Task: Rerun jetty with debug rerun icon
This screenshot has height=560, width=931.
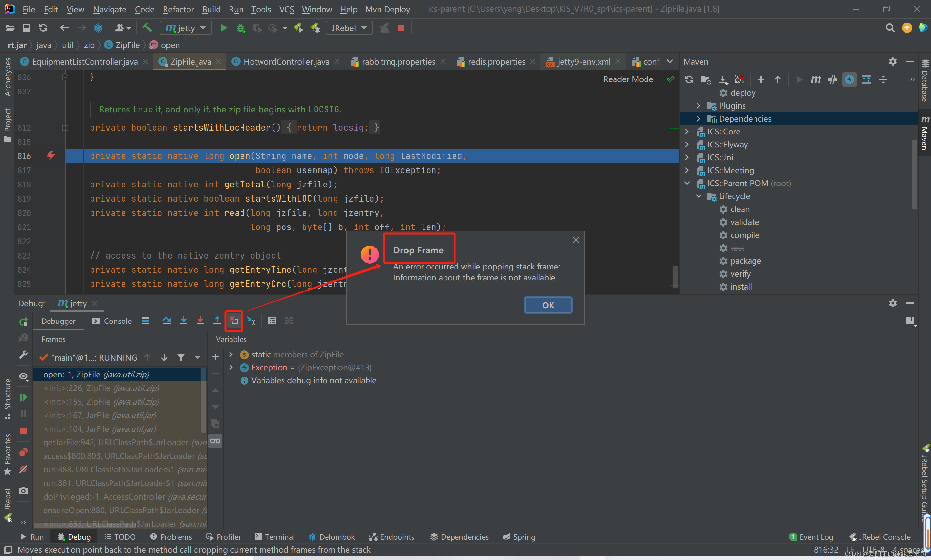Action: point(23,322)
